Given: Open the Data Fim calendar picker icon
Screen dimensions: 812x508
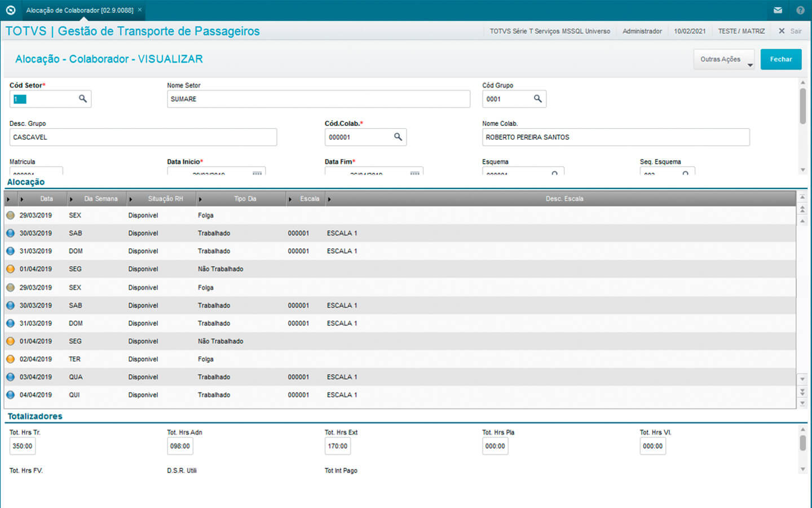Looking at the screenshot, I should click(414, 173).
